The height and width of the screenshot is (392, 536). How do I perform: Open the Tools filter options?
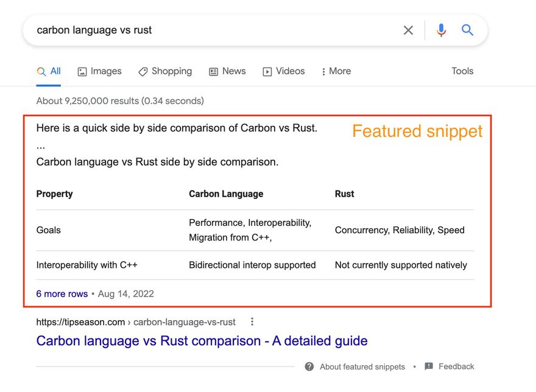tap(462, 71)
